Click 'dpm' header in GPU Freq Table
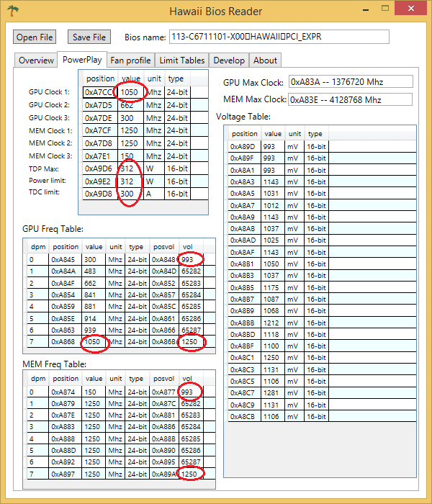Image resolution: width=432 pixels, height=504 pixels. coord(38,247)
